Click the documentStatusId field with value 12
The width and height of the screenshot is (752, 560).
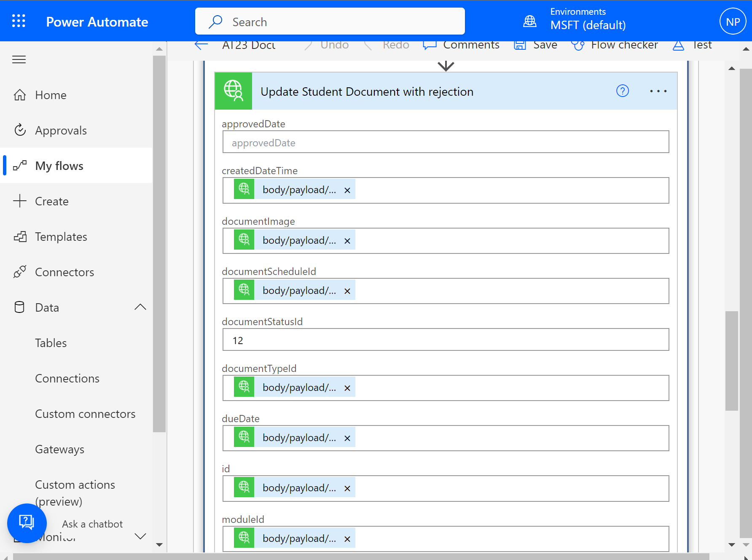tap(446, 340)
